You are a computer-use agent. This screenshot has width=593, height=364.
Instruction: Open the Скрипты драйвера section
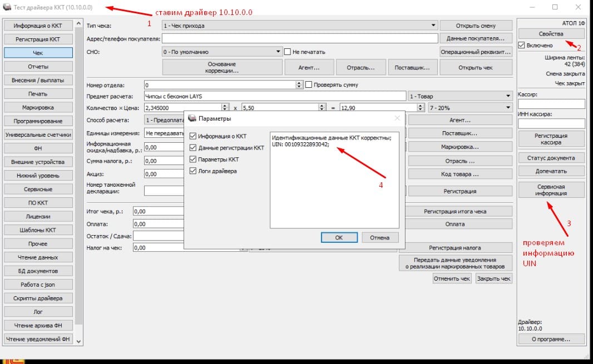pos(38,298)
